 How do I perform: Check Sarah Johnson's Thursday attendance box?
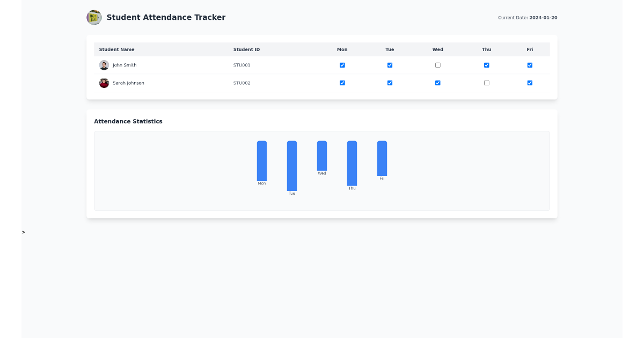tap(487, 83)
